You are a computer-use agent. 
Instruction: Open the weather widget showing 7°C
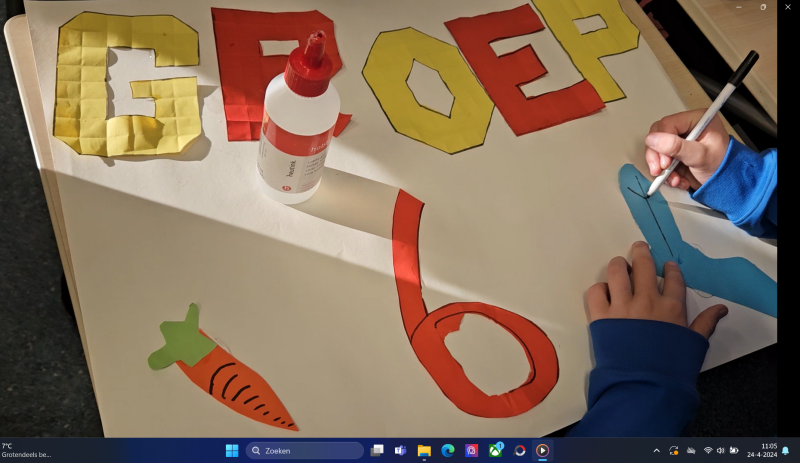[x=27, y=450]
